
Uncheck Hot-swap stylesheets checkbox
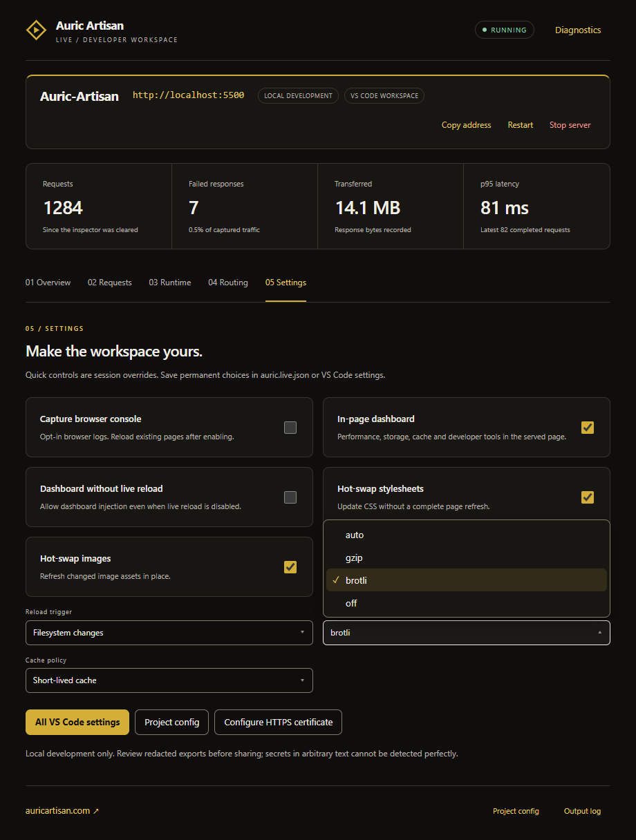(588, 497)
